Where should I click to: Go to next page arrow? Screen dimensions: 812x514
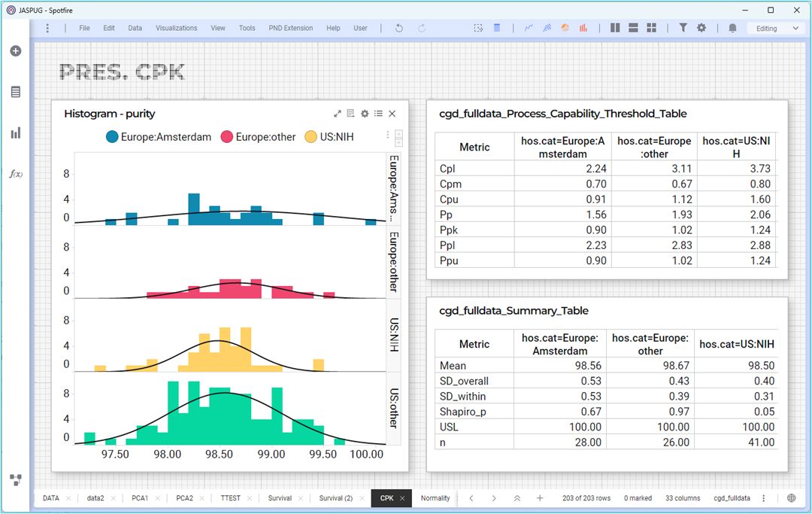(493, 498)
